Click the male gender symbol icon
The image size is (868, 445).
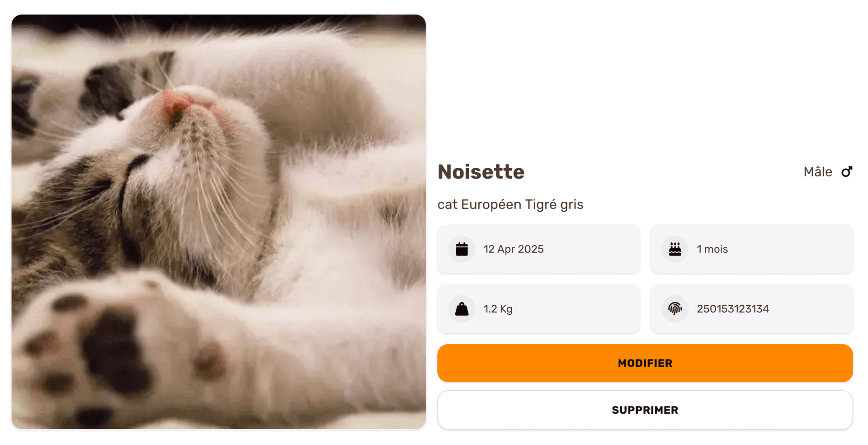coord(847,172)
